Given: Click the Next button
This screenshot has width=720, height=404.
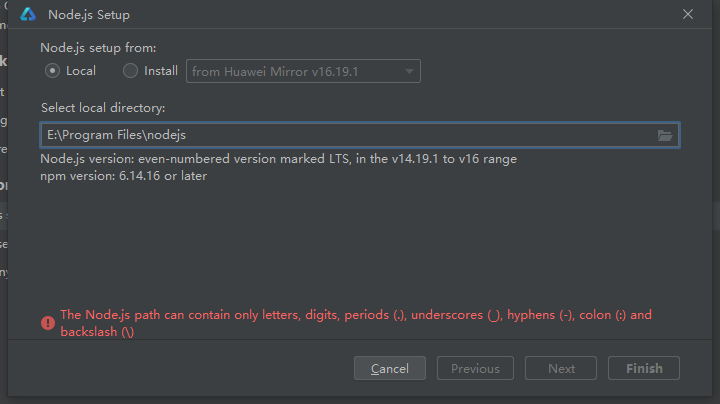Looking at the screenshot, I should pyautogui.click(x=561, y=368).
